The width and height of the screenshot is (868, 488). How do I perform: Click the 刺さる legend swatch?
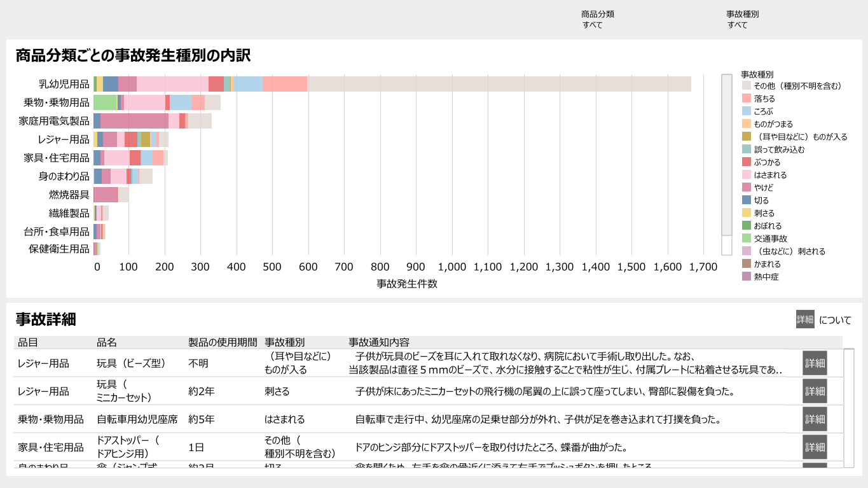[x=747, y=213]
